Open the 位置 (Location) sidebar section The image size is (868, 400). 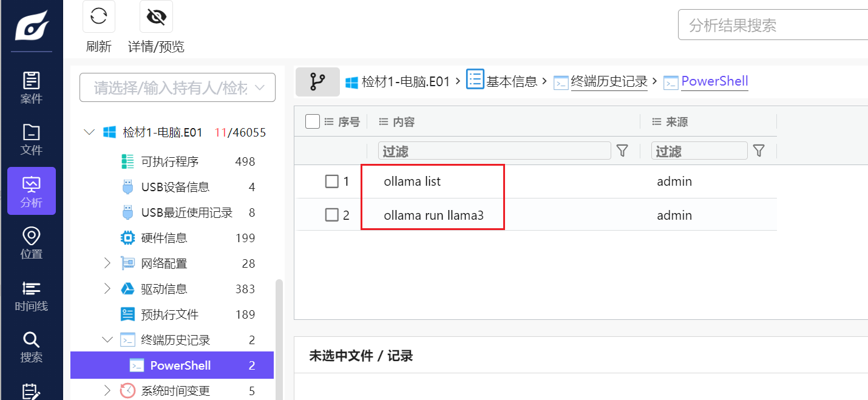[31, 243]
